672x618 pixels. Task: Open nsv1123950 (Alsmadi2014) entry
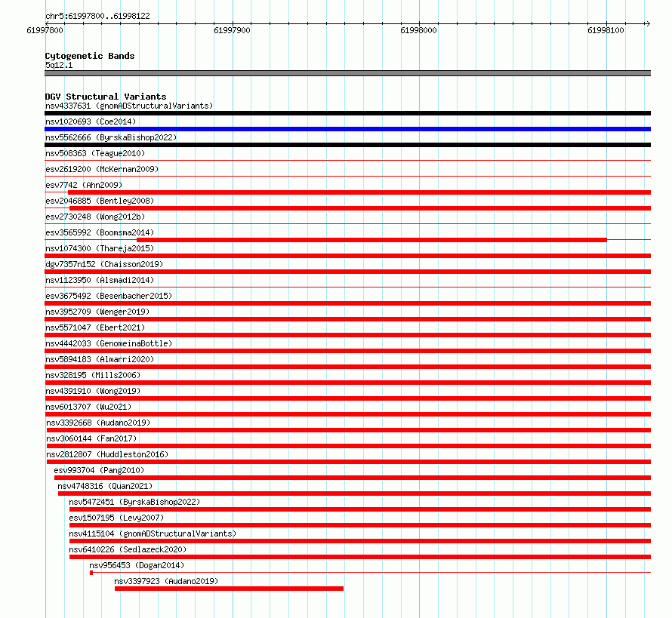[x=100, y=280]
